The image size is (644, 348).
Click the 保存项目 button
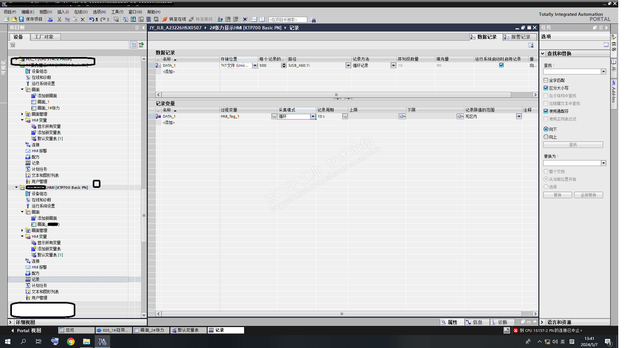(x=34, y=19)
